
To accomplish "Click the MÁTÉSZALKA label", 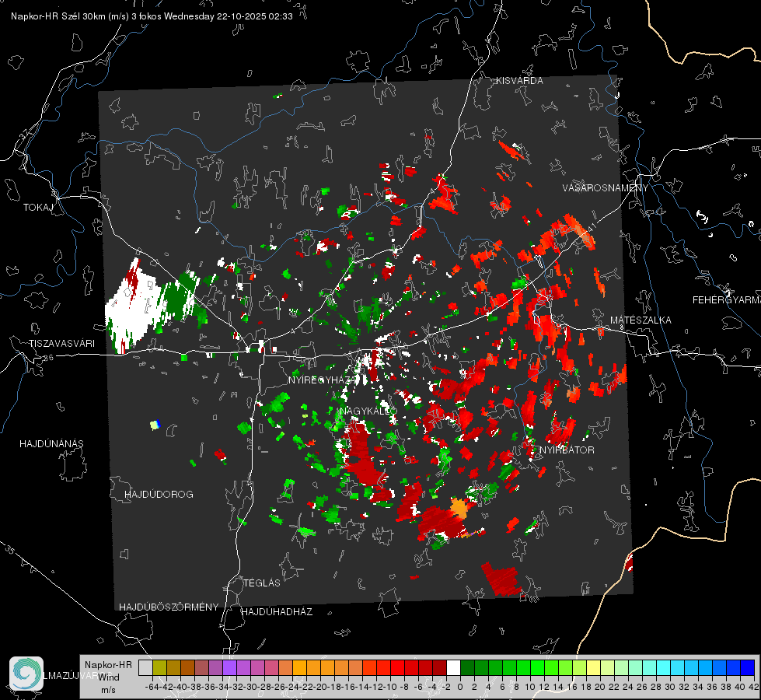I will pyautogui.click(x=641, y=320).
